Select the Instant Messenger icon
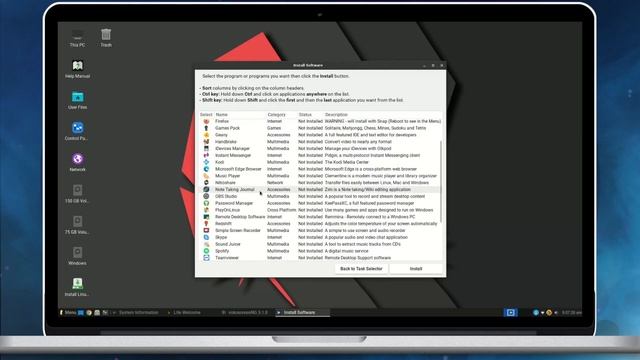This screenshot has height=360, width=640. [x=206, y=155]
